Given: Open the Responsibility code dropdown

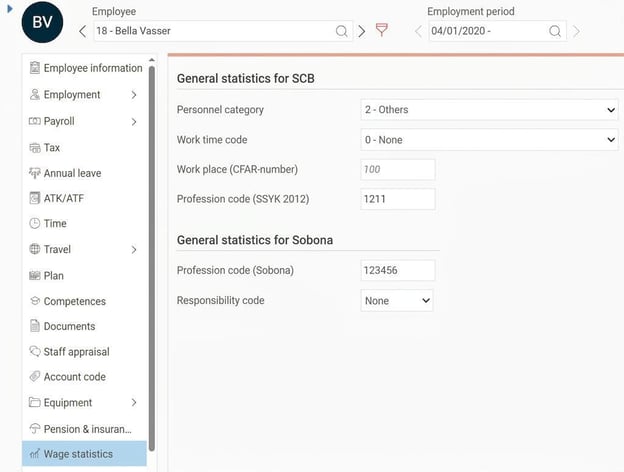Looking at the screenshot, I should pyautogui.click(x=397, y=300).
